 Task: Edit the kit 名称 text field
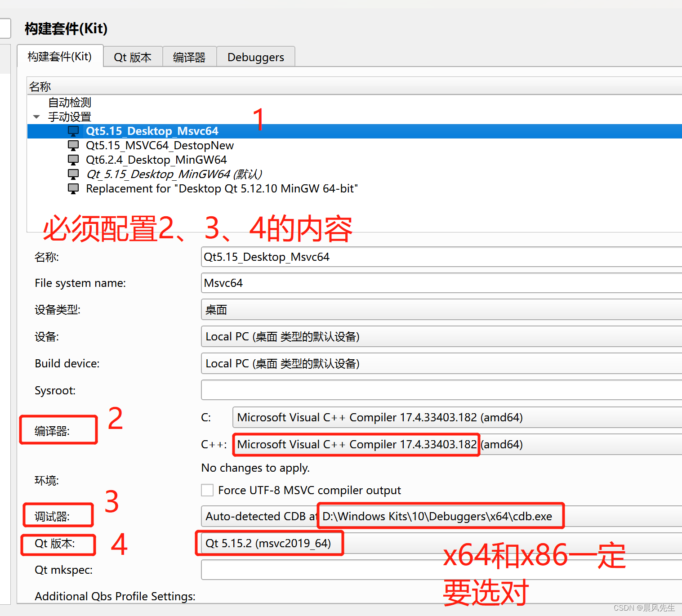(x=441, y=257)
